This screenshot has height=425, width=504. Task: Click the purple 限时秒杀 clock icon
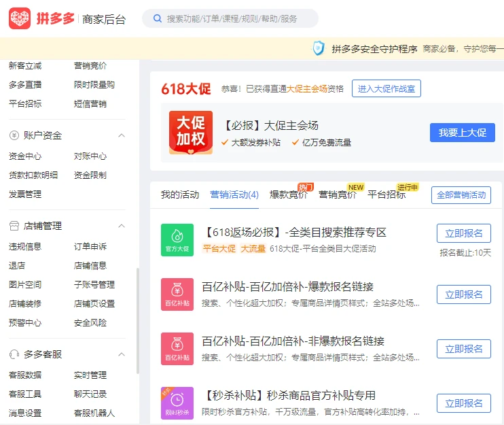[x=177, y=403]
